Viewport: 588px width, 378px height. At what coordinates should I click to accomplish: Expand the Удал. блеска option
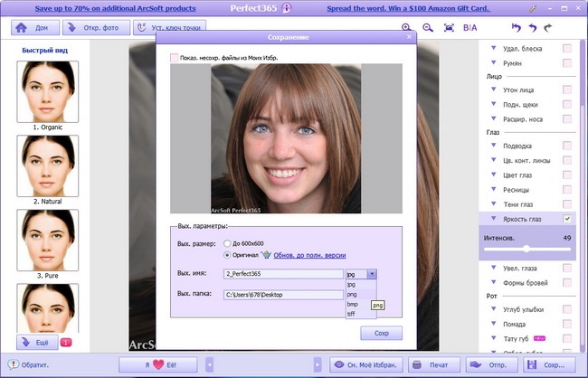coord(494,48)
